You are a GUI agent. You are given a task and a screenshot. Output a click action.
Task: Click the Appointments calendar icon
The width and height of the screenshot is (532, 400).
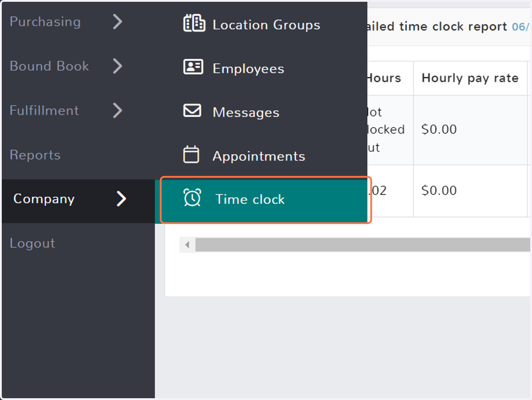click(191, 155)
